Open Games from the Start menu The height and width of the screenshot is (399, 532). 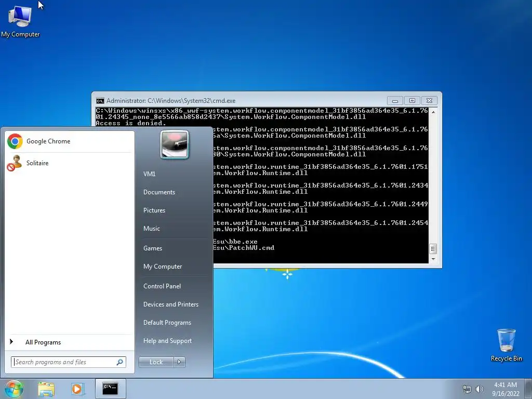click(x=153, y=248)
